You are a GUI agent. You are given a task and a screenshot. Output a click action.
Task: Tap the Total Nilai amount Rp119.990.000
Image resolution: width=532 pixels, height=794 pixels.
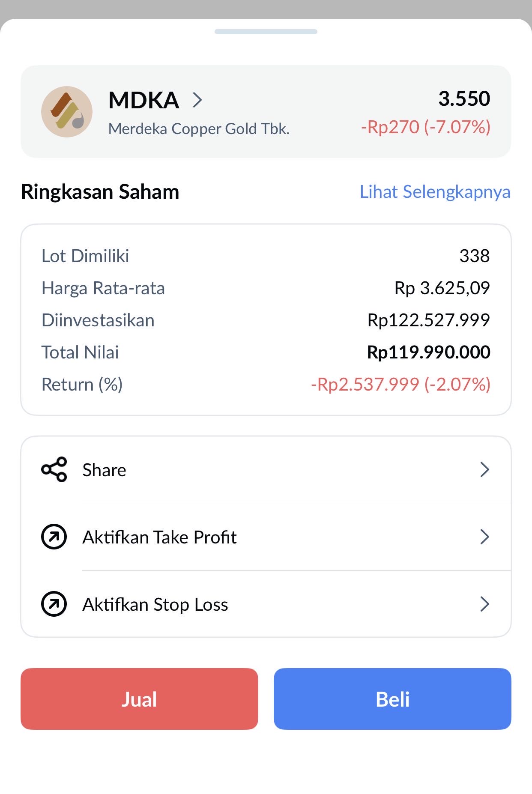(428, 352)
